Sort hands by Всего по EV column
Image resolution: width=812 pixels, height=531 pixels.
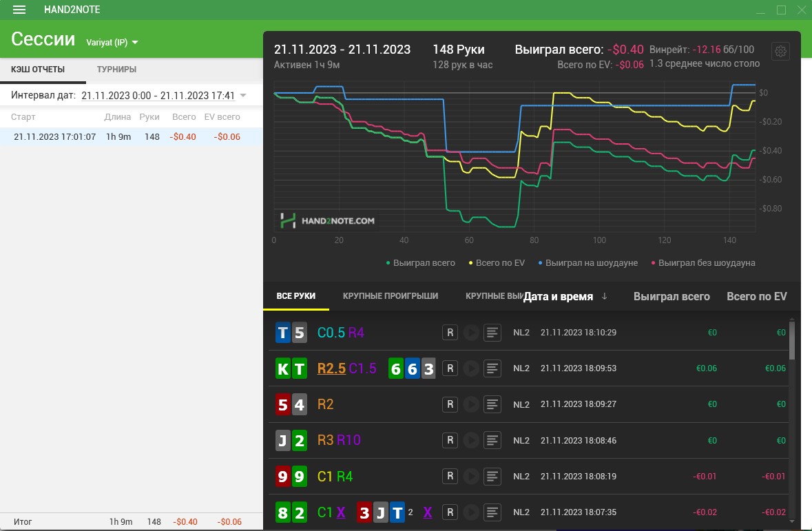tap(757, 296)
